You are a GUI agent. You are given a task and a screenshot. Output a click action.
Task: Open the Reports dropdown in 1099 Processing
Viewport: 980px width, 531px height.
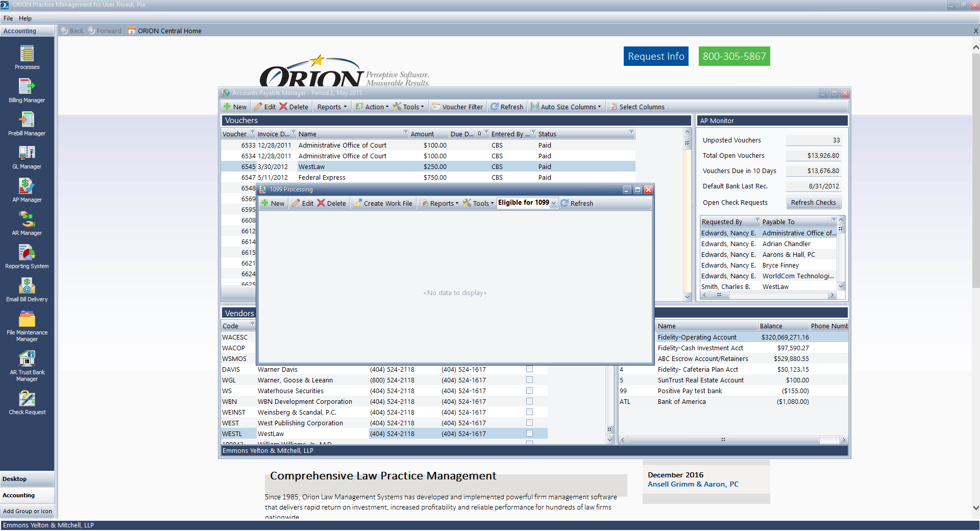pos(439,203)
